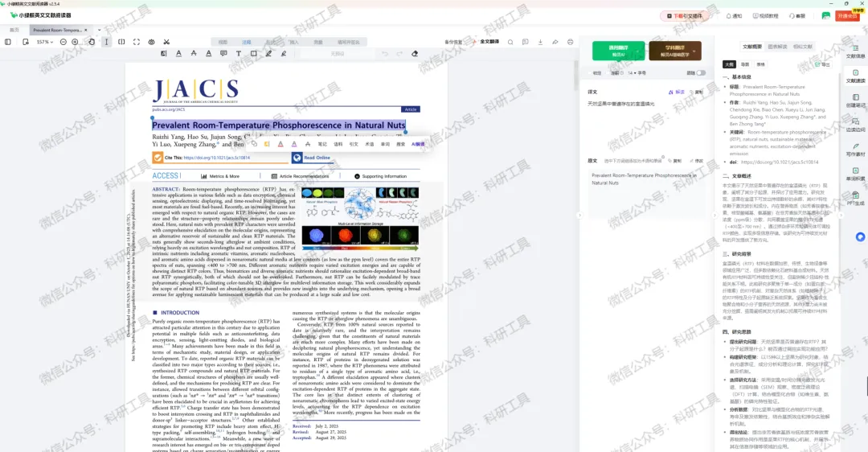The height and width of the screenshot is (452, 868).
Task: Click the zoom in plus icon
Action: [x=75, y=42]
